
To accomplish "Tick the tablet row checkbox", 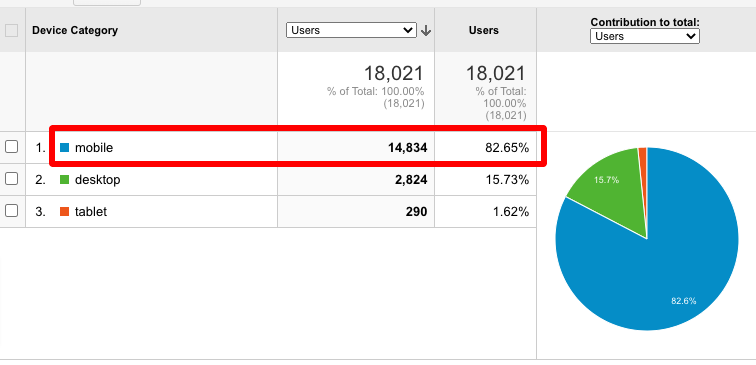I will pos(12,211).
